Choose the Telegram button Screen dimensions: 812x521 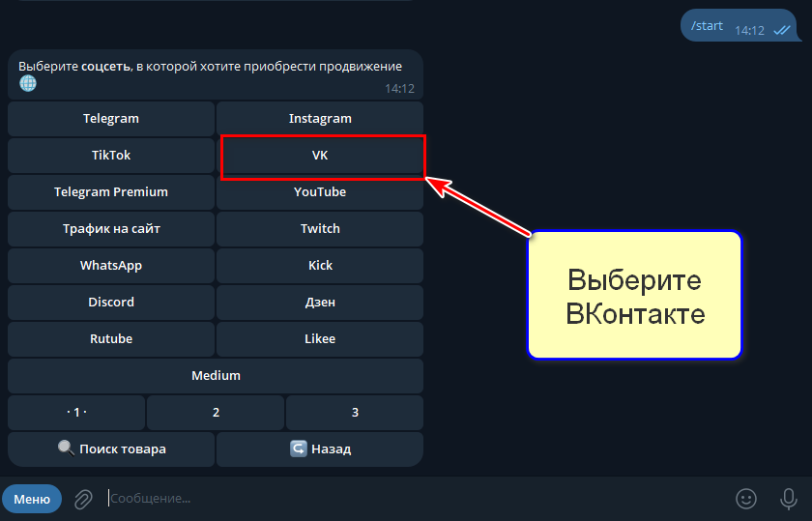click(111, 119)
